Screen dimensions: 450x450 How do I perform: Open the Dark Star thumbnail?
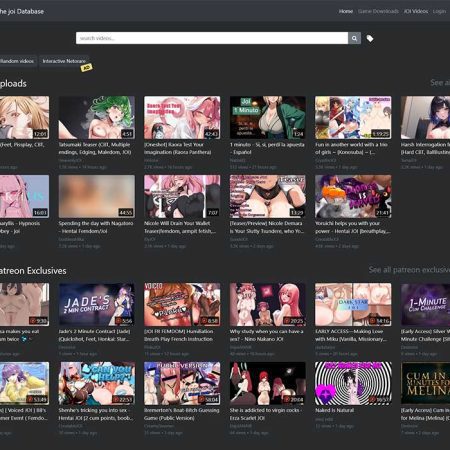[x=353, y=304]
